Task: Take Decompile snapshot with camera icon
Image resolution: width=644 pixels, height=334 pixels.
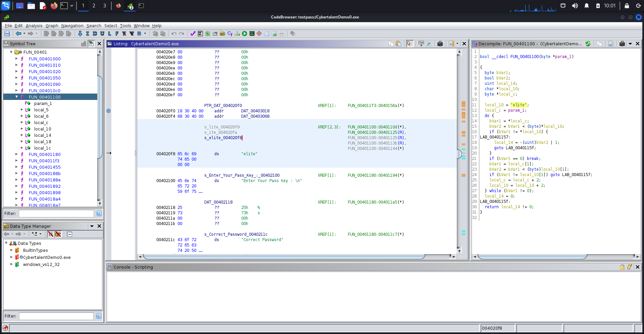Action: point(622,44)
